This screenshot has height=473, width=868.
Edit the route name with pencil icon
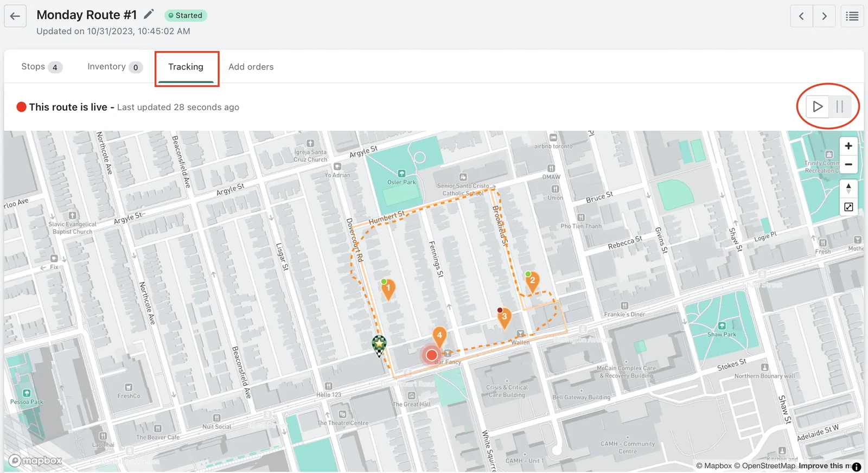149,14
